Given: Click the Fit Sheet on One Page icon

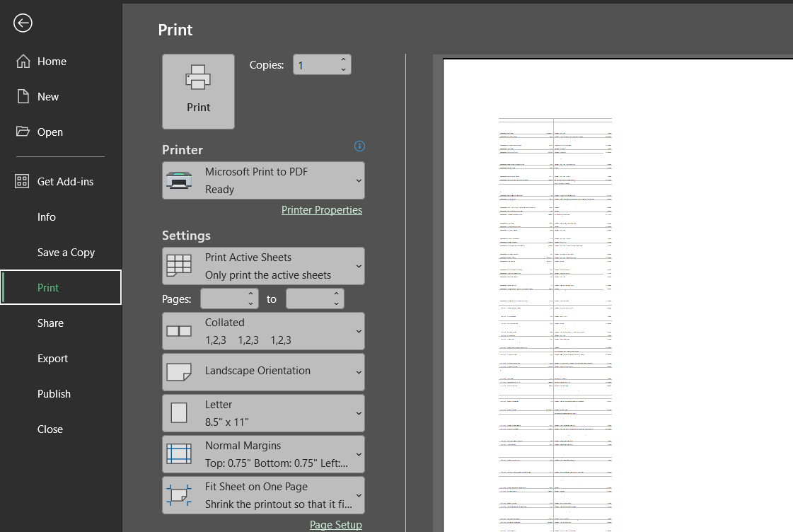Looking at the screenshot, I should click(x=179, y=495).
